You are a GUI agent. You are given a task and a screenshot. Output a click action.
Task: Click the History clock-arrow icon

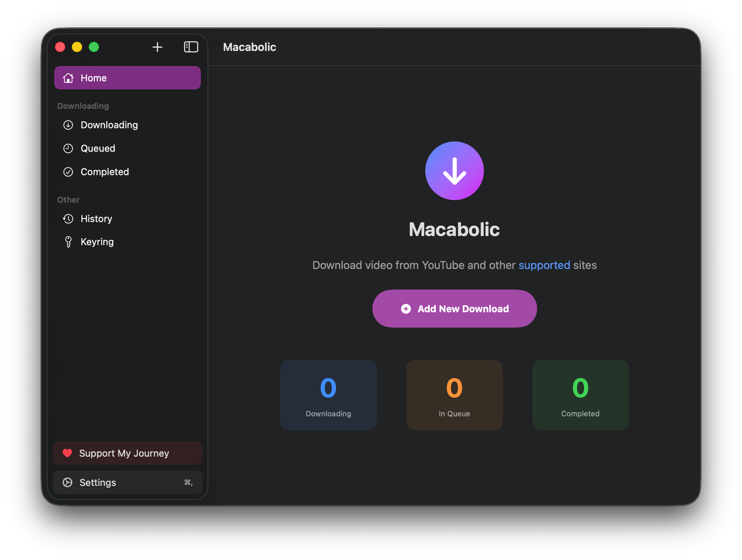pos(68,219)
